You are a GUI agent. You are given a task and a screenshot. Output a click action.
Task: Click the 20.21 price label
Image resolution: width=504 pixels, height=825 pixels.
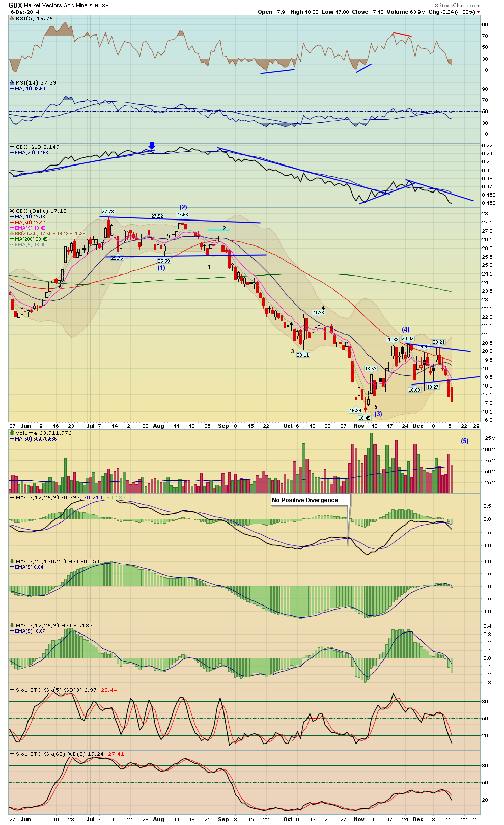click(438, 342)
